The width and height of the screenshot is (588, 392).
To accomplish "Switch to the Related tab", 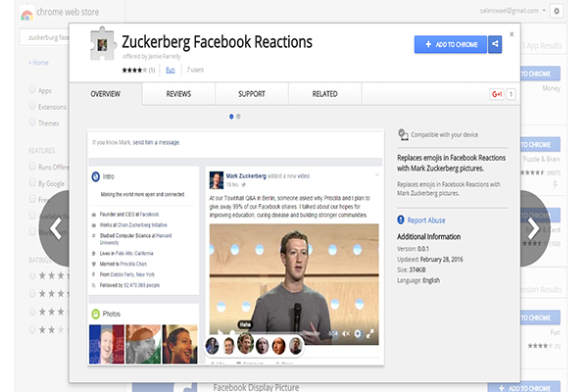I will [324, 94].
